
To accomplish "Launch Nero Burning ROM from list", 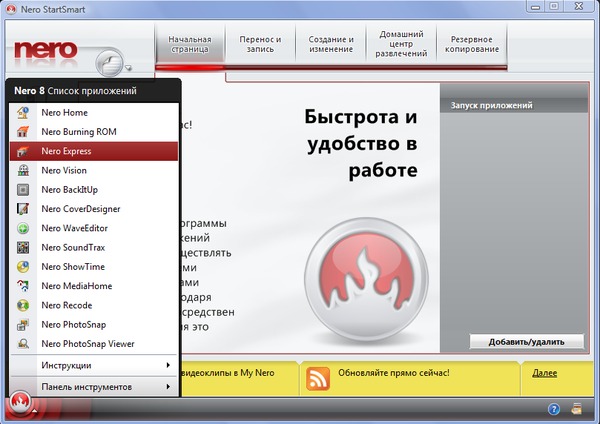I will click(94, 132).
